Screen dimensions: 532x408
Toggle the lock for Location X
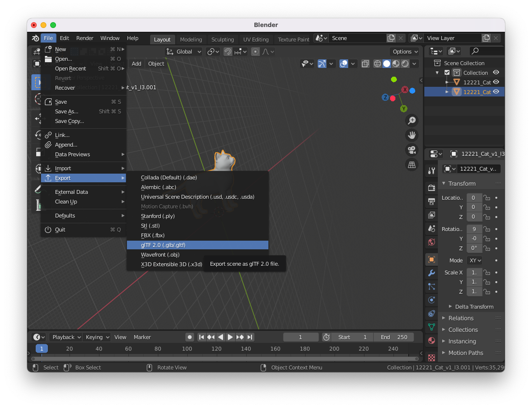487,198
